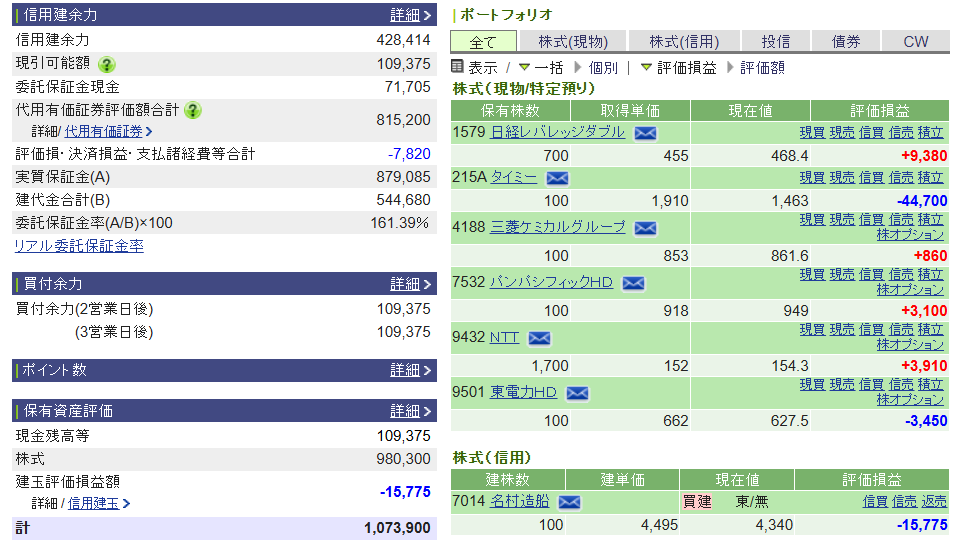This screenshot has width=958, height=548.
Task: Open help icon next to 代用有価証券評価額合計
Action: 193,110
